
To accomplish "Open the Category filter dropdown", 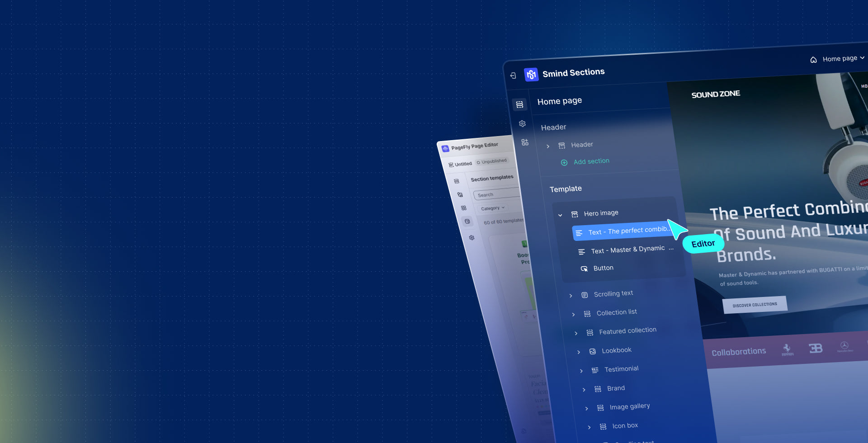I will [492, 208].
